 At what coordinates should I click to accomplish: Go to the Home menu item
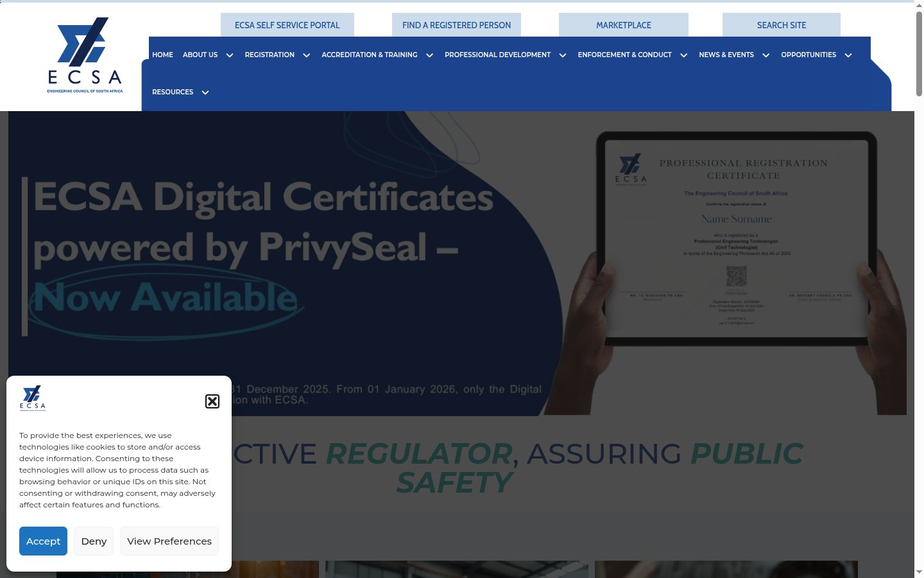162,55
